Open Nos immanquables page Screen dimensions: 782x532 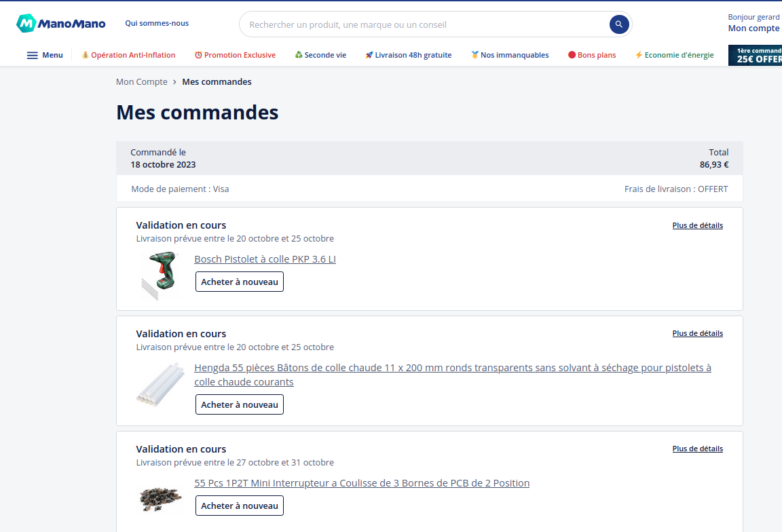tap(510, 55)
